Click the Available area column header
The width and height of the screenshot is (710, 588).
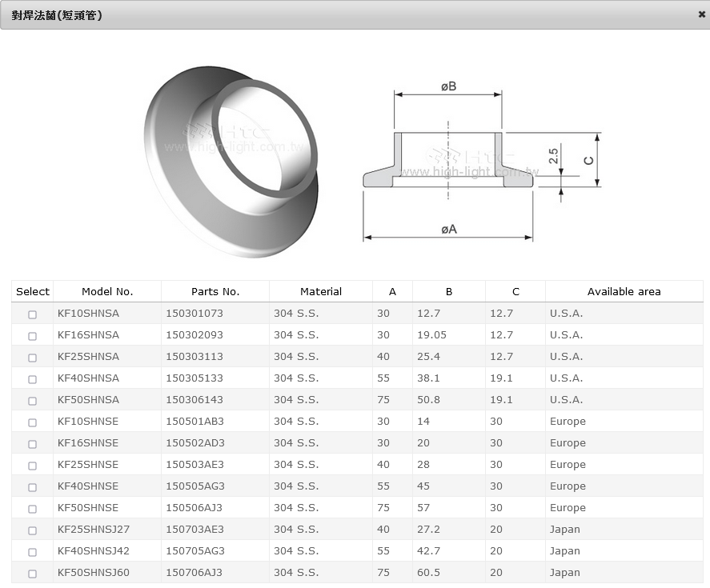624,292
